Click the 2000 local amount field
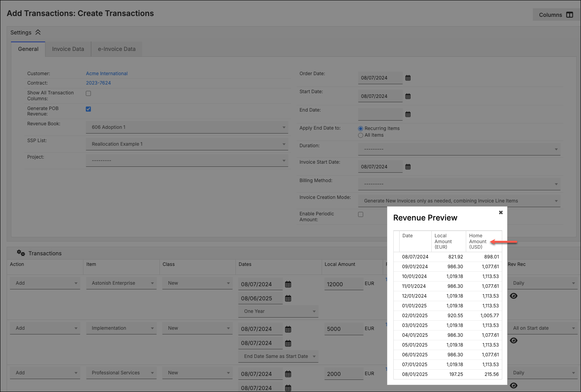This screenshot has height=392, width=581. pos(344,374)
